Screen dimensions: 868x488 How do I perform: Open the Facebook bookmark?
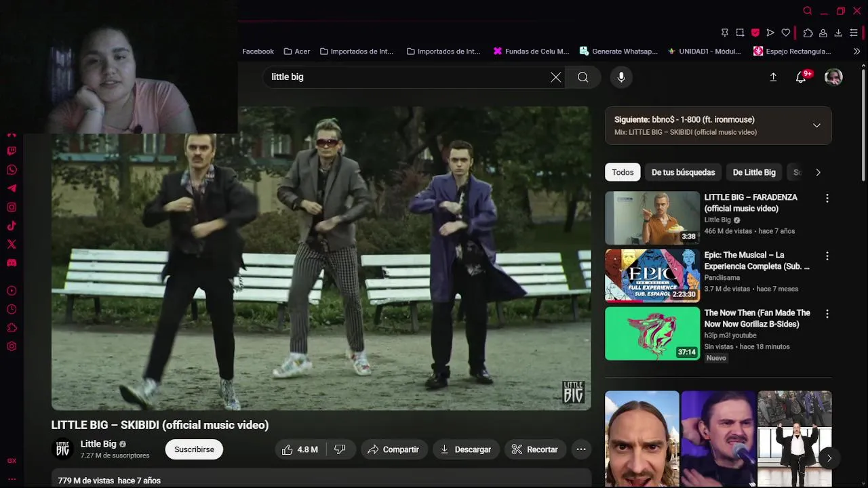258,52
